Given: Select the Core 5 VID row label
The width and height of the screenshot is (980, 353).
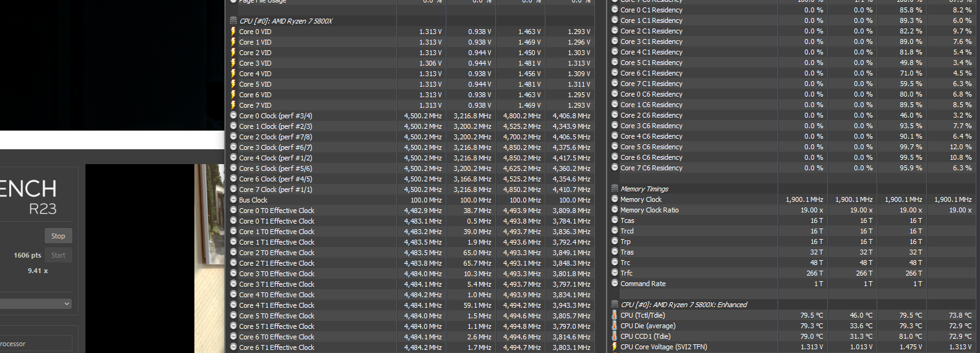Looking at the screenshot, I should point(255,84).
